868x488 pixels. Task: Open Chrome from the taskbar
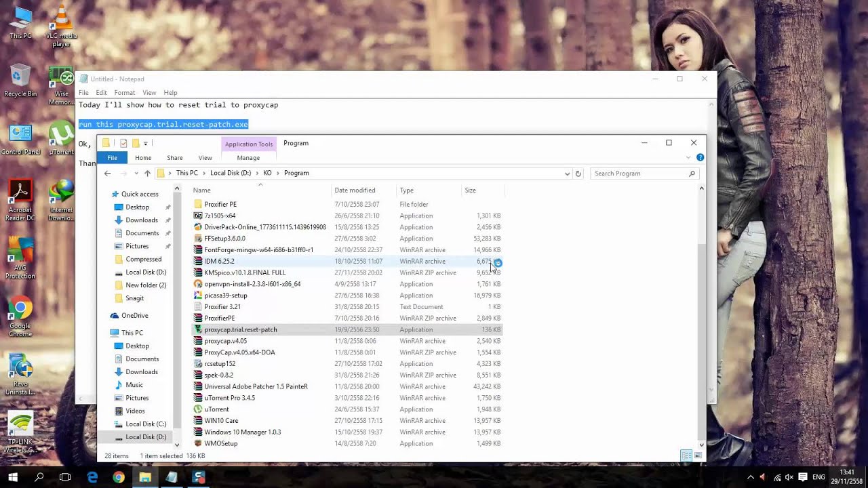119,477
